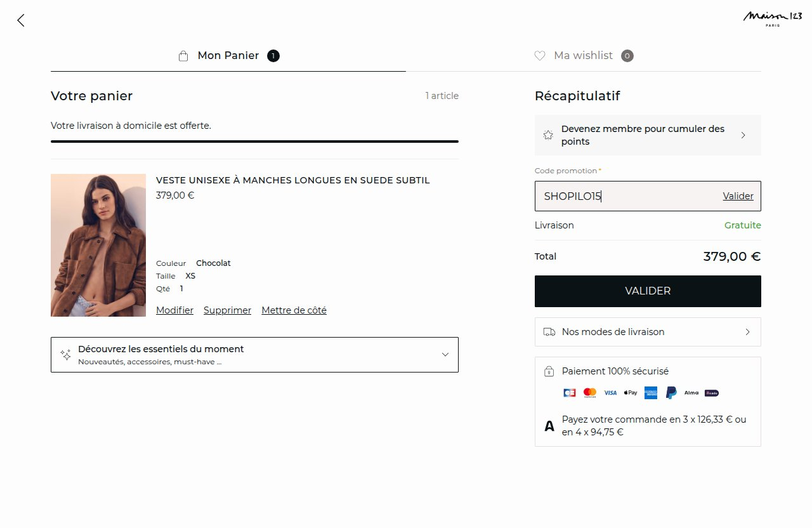Click Supprimer to remove the jacket
This screenshot has width=812, height=528.
coord(227,310)
